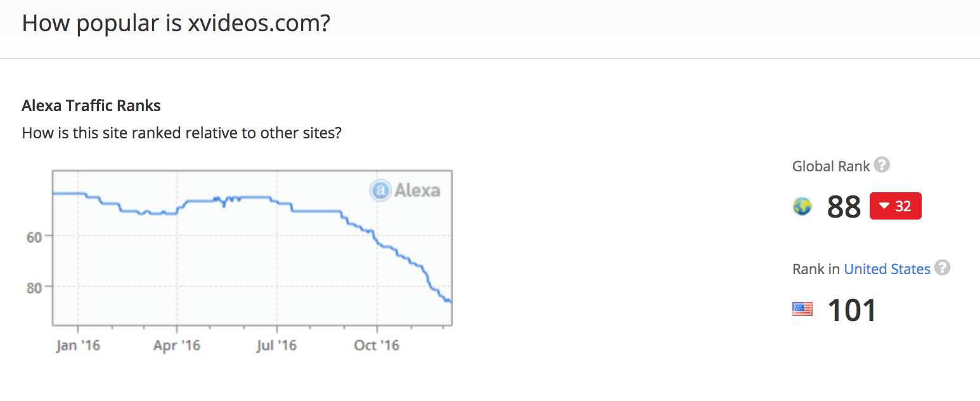This screenshot has width=980, height=401.
Task: Click the Jul '16 axis label
Action: [276, 346]
